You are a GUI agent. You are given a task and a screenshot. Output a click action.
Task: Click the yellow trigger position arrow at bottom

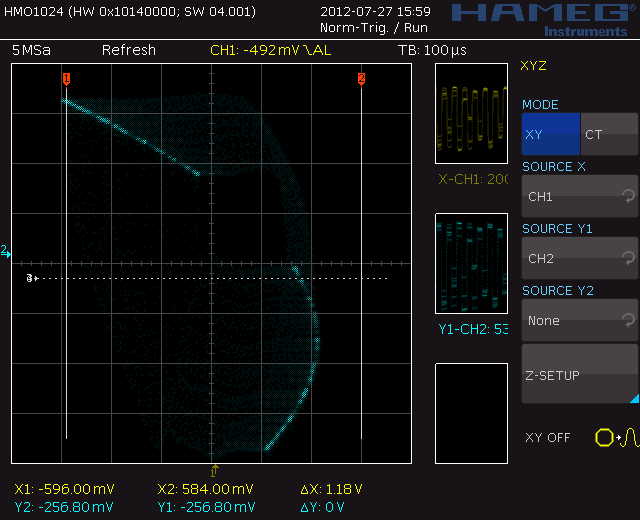point(214,468)
